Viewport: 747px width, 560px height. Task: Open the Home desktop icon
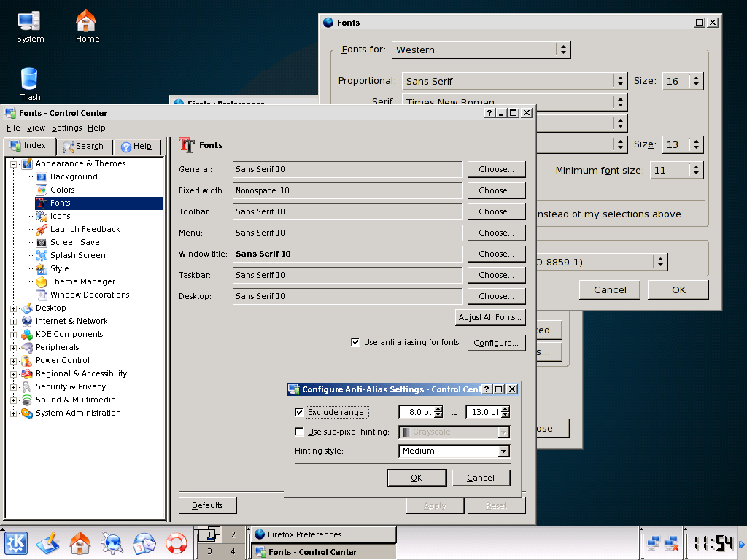click(x=88, y=27)
